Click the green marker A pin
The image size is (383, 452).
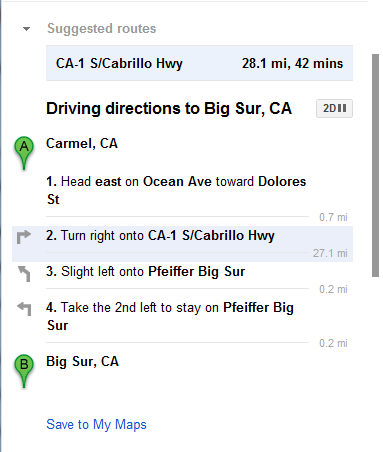(24, 153)
